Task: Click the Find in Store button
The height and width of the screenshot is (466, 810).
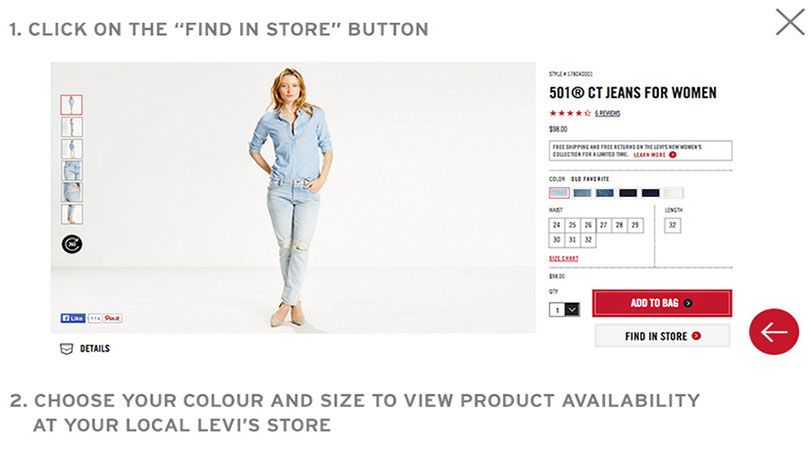Action: point(662,336)
